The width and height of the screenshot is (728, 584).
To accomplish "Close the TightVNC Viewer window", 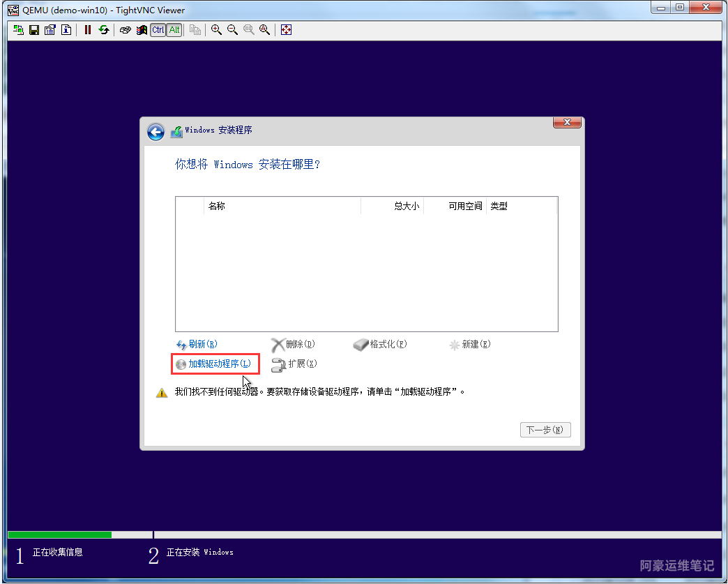I will tap(706, 8).
